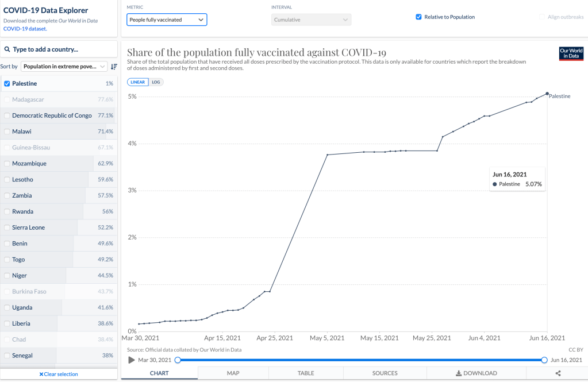Open the Download tab button
This screenshot has width=588, height=382.
[476, 373]
